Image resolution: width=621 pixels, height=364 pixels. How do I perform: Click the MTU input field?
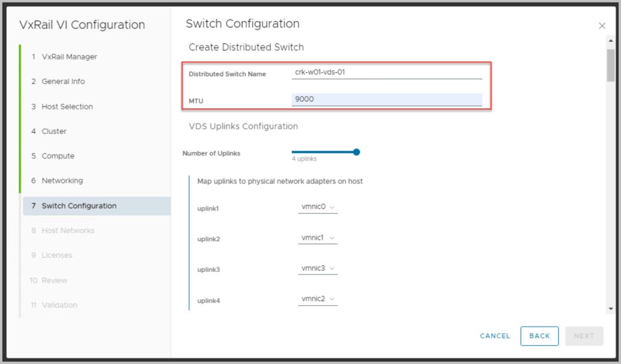[x=386, y=99]
